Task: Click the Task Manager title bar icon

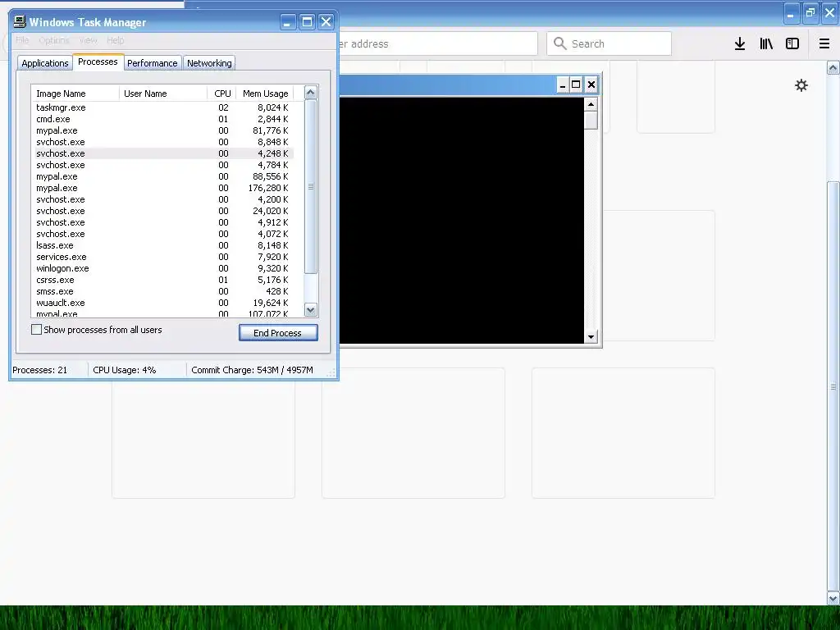Action: [20, 21]
